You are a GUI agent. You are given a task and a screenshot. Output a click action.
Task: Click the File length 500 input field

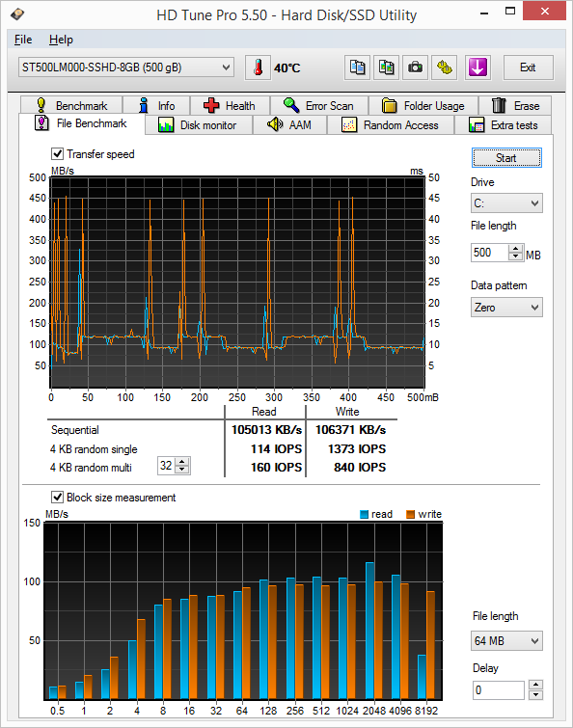tap(490, 253)
